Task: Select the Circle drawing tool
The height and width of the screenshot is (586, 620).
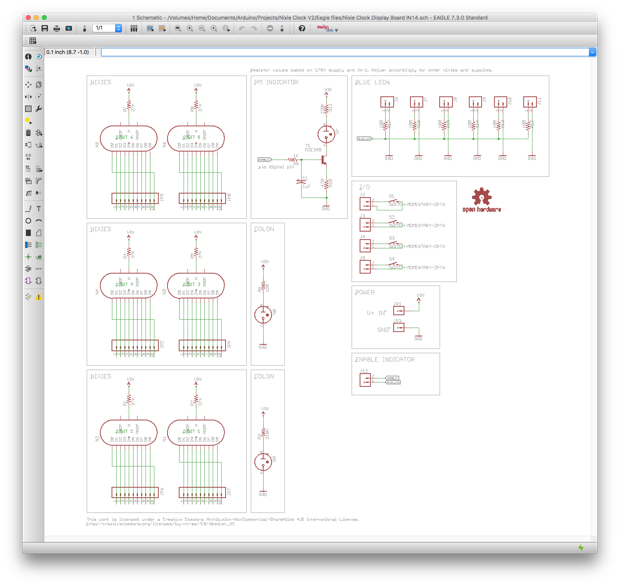Action: 28,221
